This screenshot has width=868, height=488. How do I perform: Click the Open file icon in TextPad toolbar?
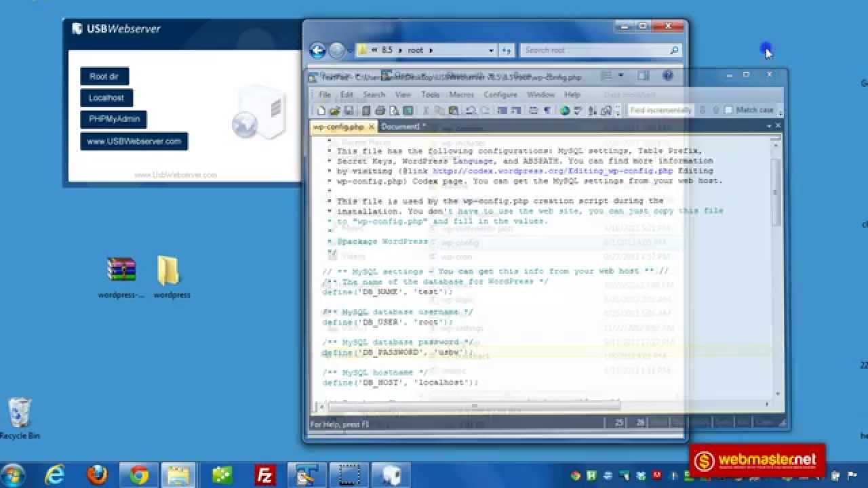click(335, 110)
